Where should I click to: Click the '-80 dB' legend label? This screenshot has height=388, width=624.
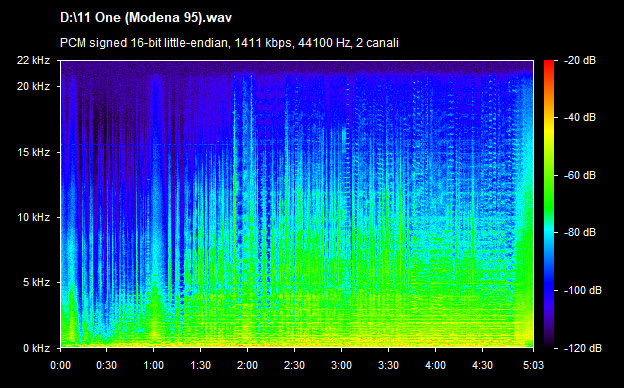tap(580, 232)
